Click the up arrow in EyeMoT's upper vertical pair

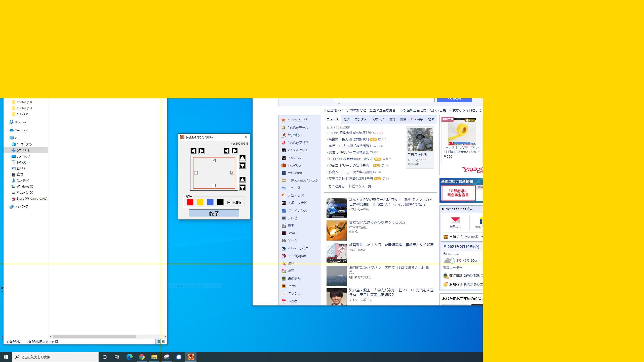point(242,158)
